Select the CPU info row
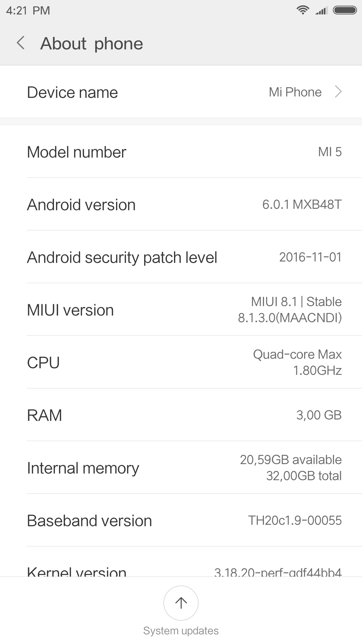Screen dimensions: 362x644 pos(181,362)
